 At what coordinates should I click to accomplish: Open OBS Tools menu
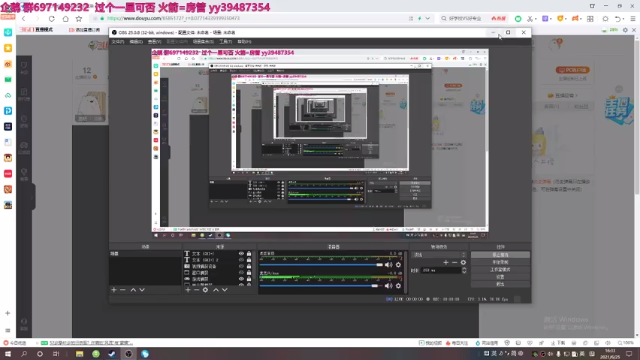(x=225, y=42)
